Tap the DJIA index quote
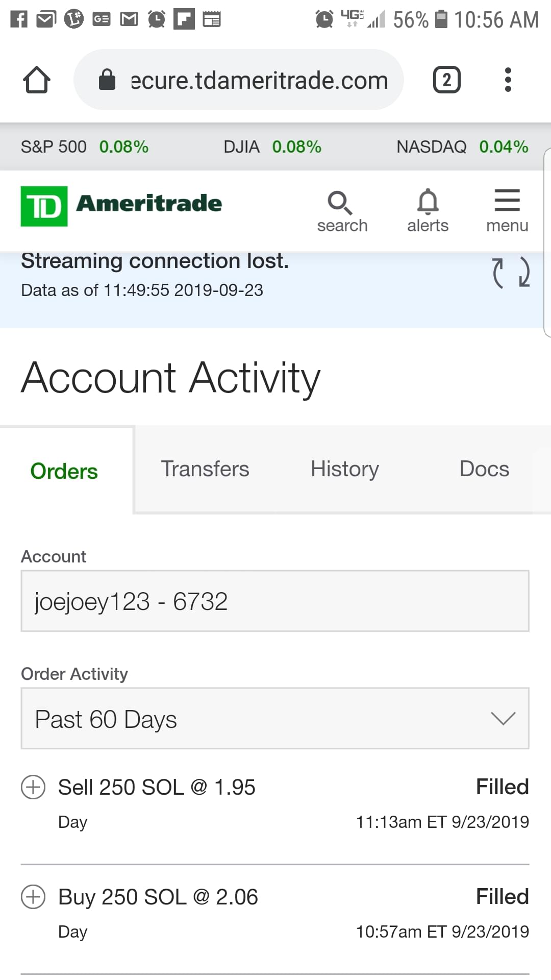The image size is (551, 980). click(x=272, y=147)
